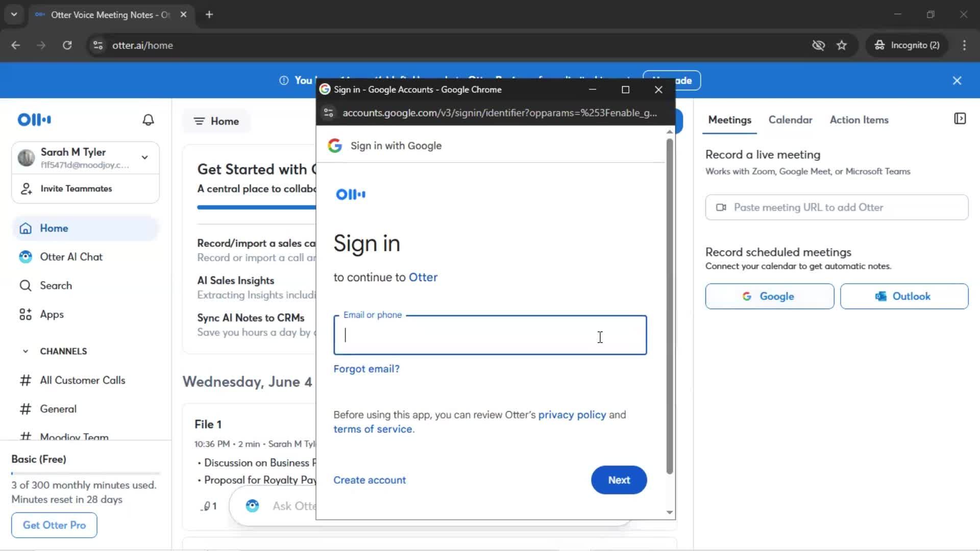Click the popup scroll-up arrow

[x=670, y=132]
